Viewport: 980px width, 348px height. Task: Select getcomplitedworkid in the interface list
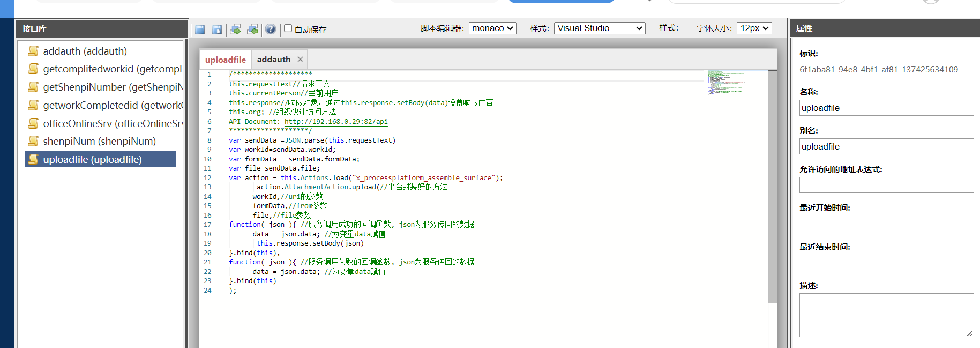(x=113, y=69)
